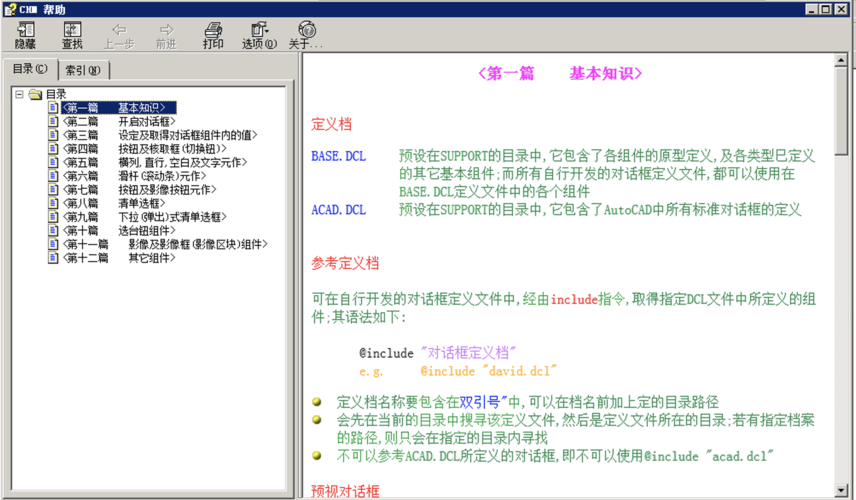Click page icon beside 第三篇
Screen dimensions: 856x500
53,135
